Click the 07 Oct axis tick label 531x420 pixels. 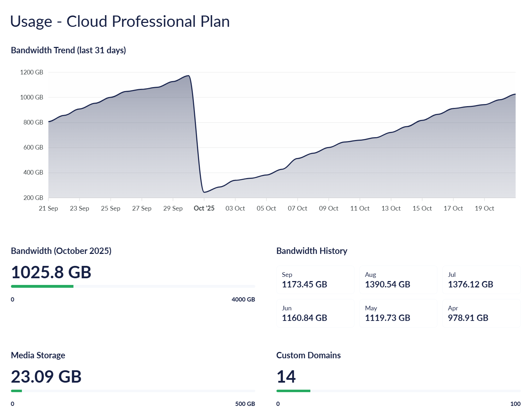click(297, 208)
